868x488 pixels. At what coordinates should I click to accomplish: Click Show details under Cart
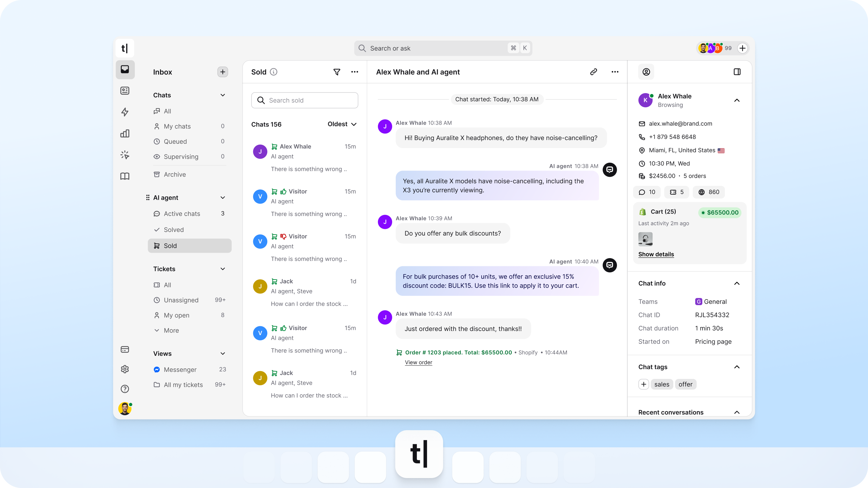[656, 254]
